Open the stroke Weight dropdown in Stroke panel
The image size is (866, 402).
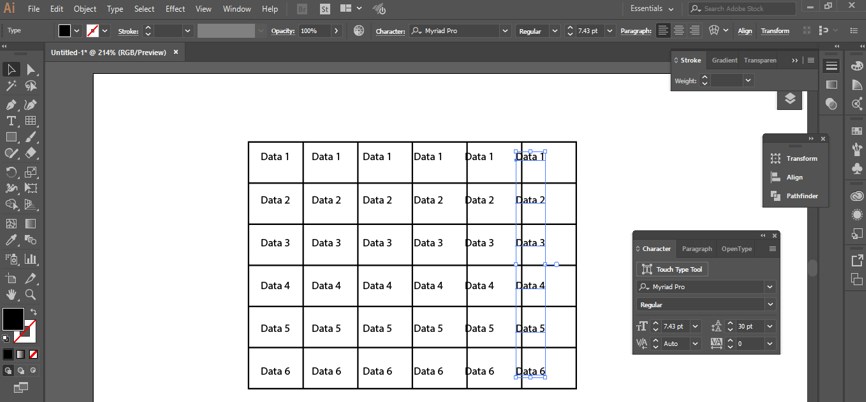[748, 81]
